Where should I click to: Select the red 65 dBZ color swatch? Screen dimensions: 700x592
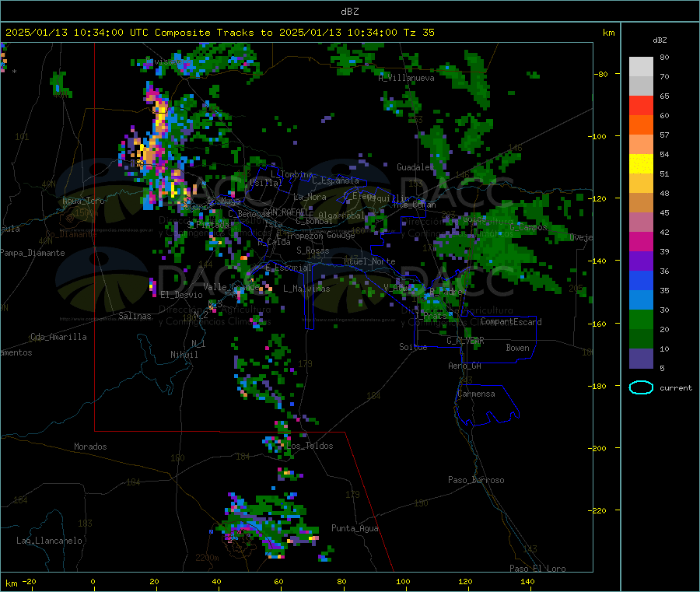pos(641,105)
